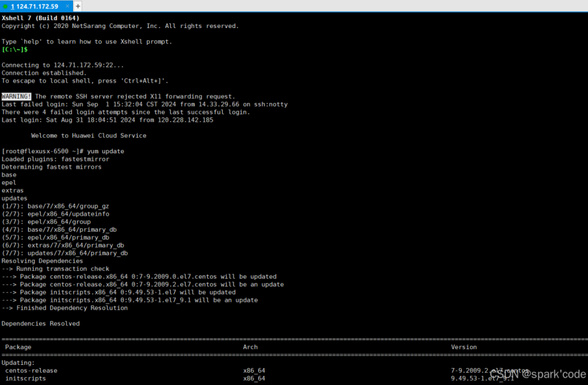This screenshot has height=385, width=588.
Task: Click the 'Last failed login' line
Action: [x=144, y=104]
